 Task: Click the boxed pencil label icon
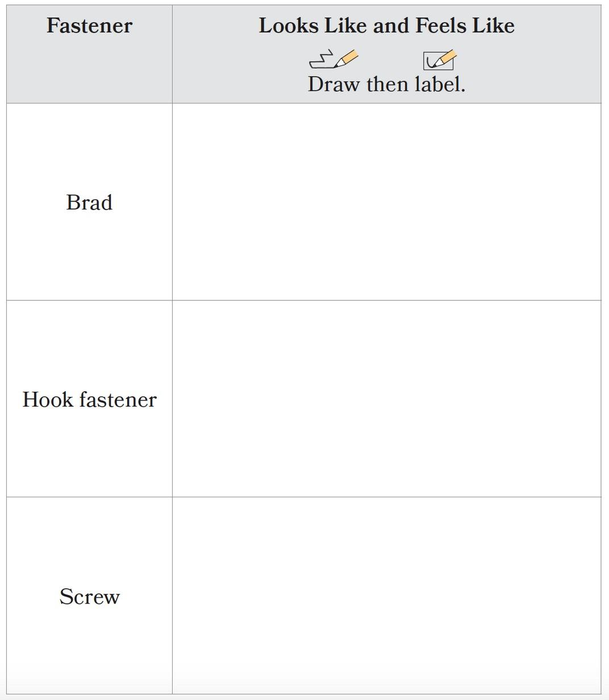click(x=440, y=60)
